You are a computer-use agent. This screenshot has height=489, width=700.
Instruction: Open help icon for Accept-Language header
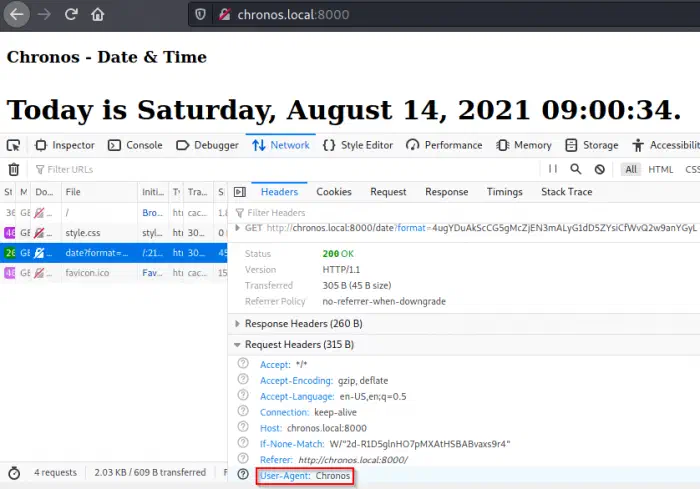(x=243, y=395)
